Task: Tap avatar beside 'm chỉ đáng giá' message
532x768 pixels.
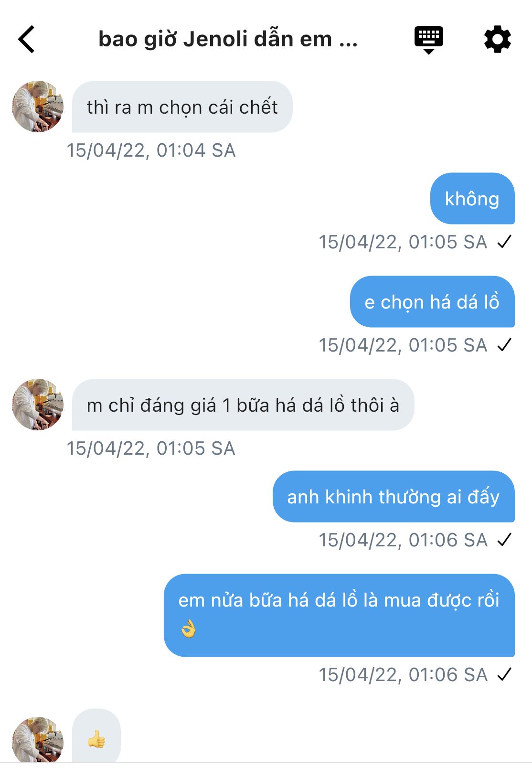Action: coord(38,405)
